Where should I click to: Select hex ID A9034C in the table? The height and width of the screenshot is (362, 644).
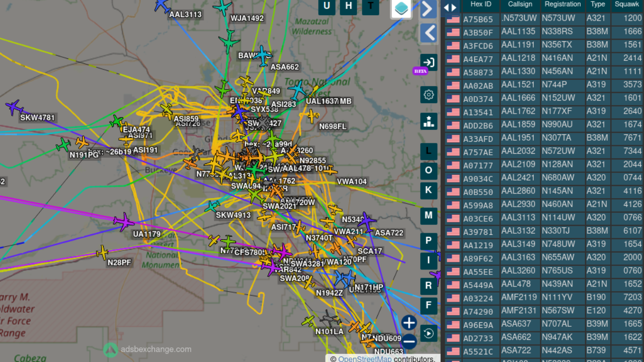pyautogui.click(x=478, y=178)
